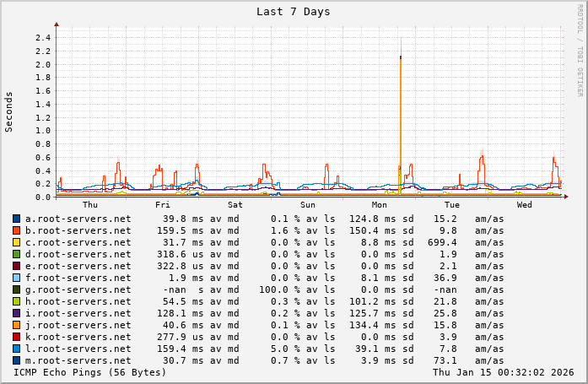Image resolution: width=588 pixels, height=384 pixels.
Task: Click the purple i.root-servers.net legend swatch
Action: 16,313
